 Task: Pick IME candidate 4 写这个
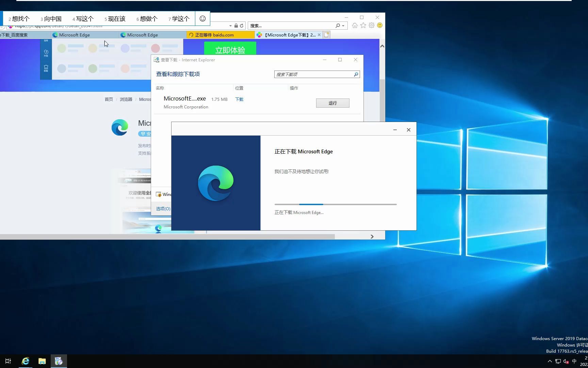[83, 19]
